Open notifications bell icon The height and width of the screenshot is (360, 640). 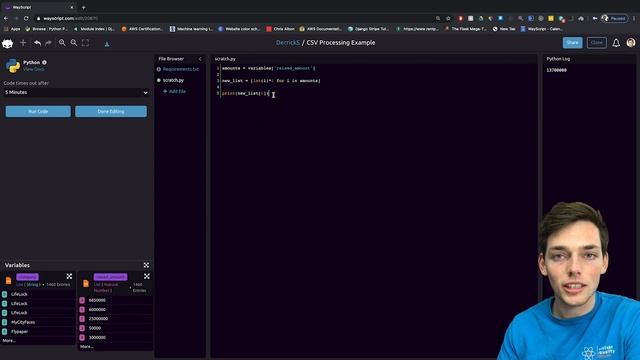616,43
